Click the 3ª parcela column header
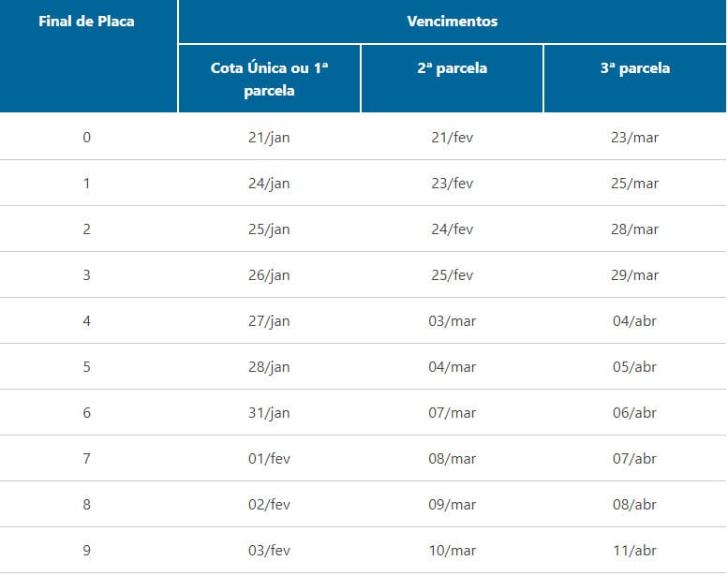 pyautogui.click(x=634, y=68)
